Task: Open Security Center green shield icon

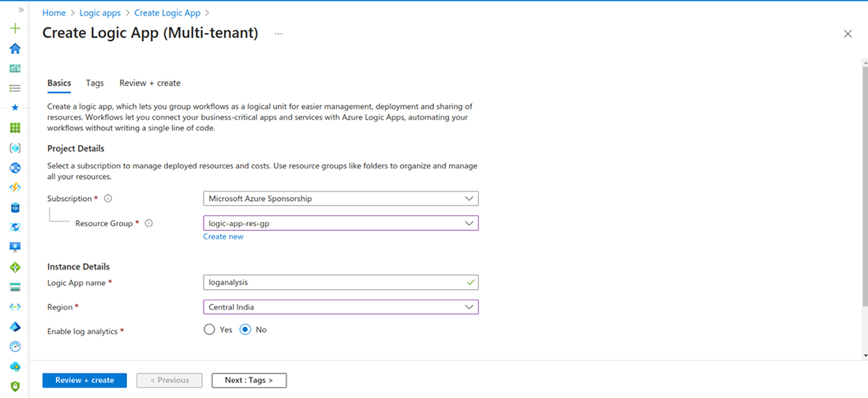Action: [16, 386]
